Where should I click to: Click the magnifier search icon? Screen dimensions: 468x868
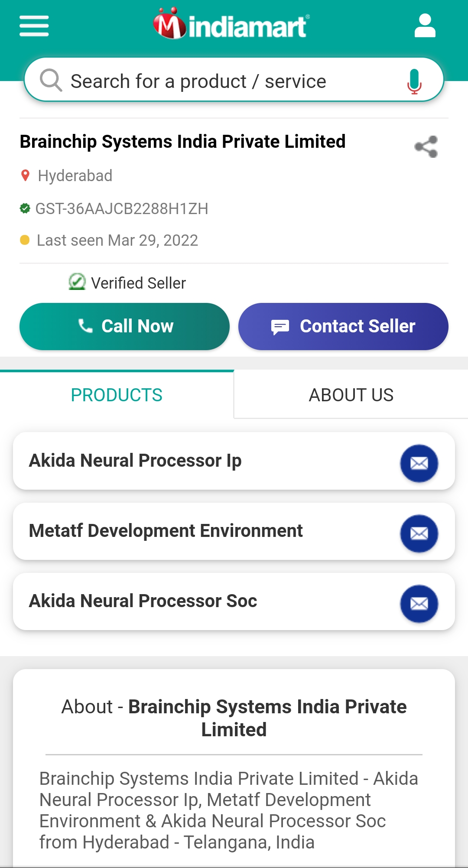(x=51, y=80)
